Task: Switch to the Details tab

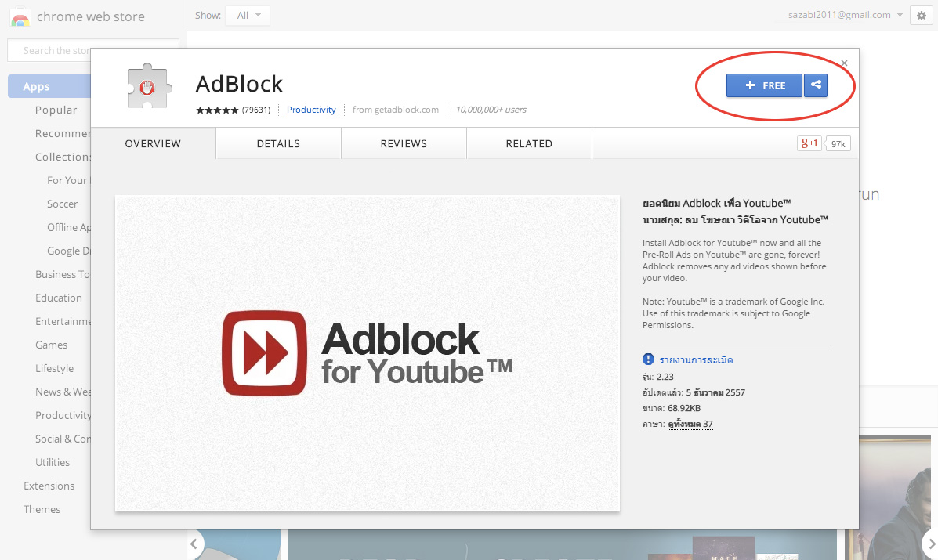Action: click(278, 143)
